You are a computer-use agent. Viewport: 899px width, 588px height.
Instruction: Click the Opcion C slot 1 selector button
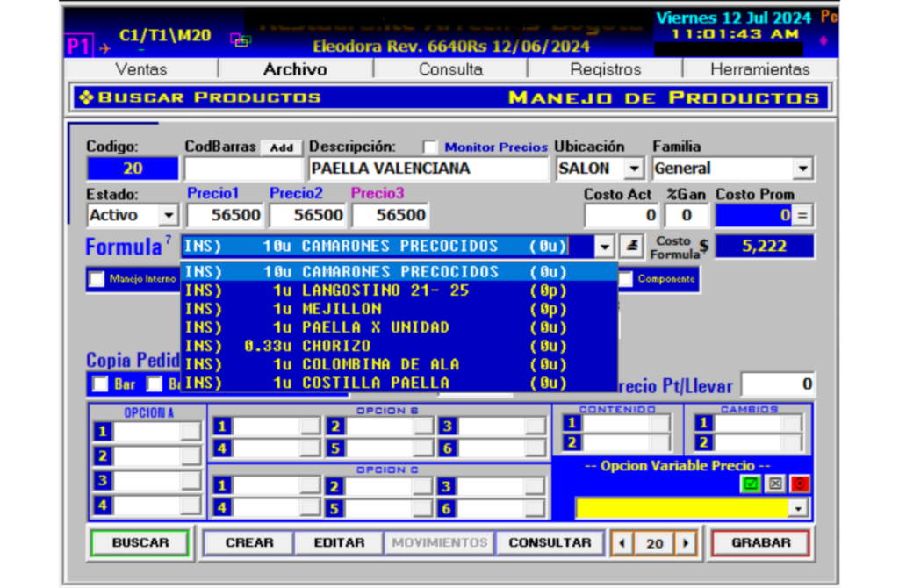click(310, 485)
